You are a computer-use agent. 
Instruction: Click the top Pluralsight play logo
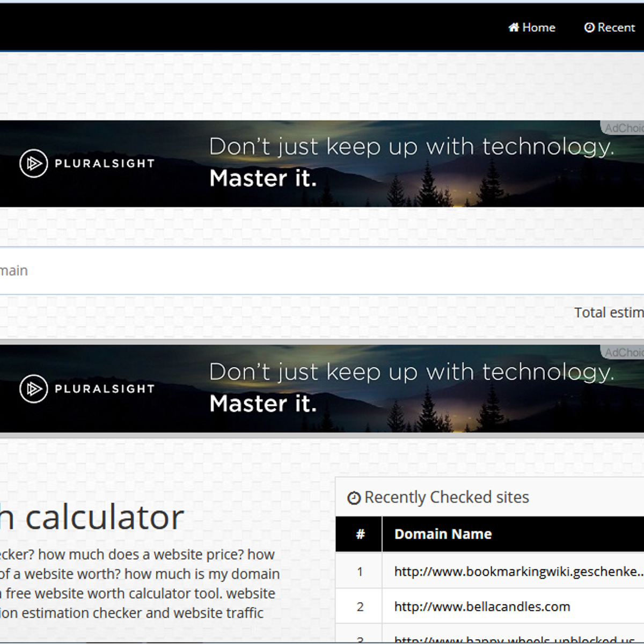click(x=33, y=163)
